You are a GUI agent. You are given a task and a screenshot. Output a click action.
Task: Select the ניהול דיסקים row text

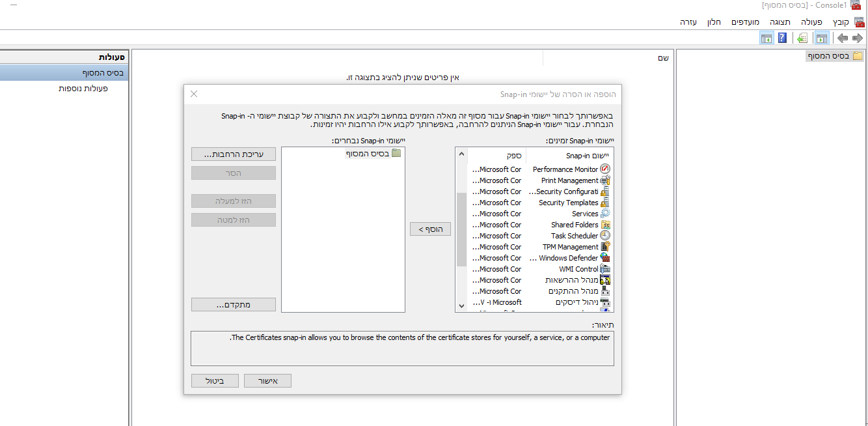point(577,302)
